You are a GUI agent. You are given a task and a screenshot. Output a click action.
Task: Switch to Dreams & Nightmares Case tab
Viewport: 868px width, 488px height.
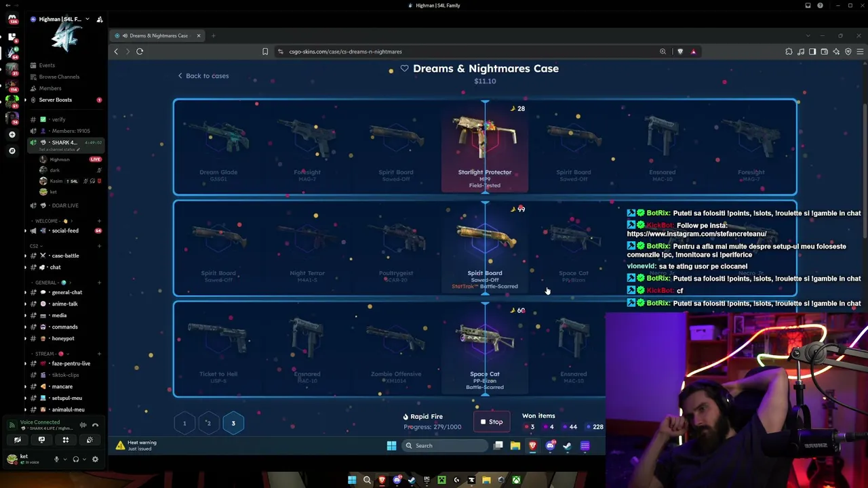pyautogui.click(x=157, y=36)
